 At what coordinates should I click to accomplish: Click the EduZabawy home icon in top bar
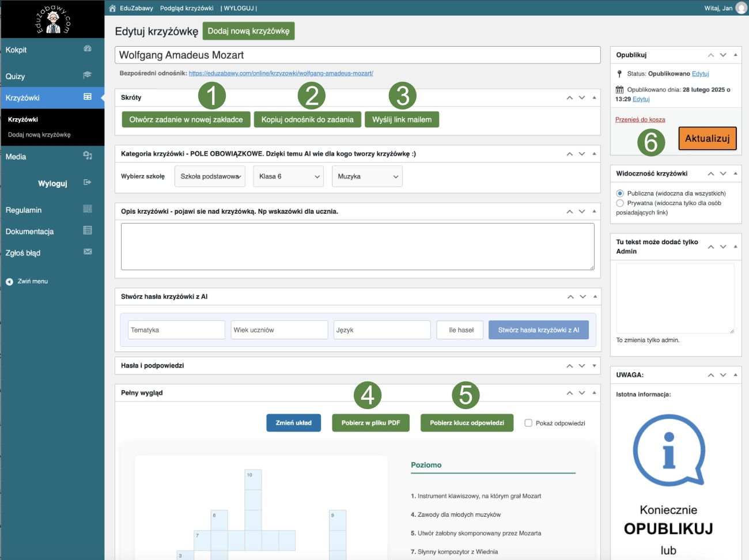[x=113, y=8]
